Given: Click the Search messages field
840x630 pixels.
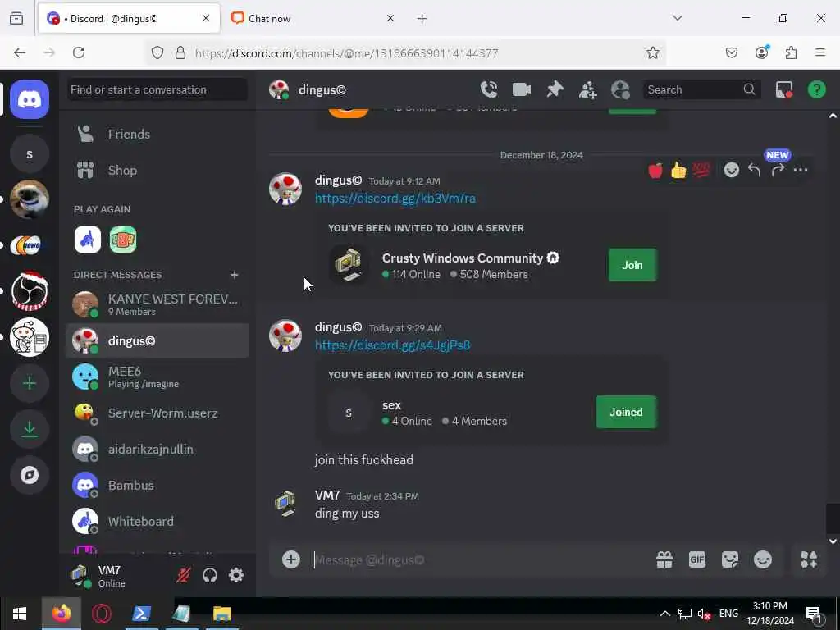Looking at the screenshot, I should (x=701, y=89).
